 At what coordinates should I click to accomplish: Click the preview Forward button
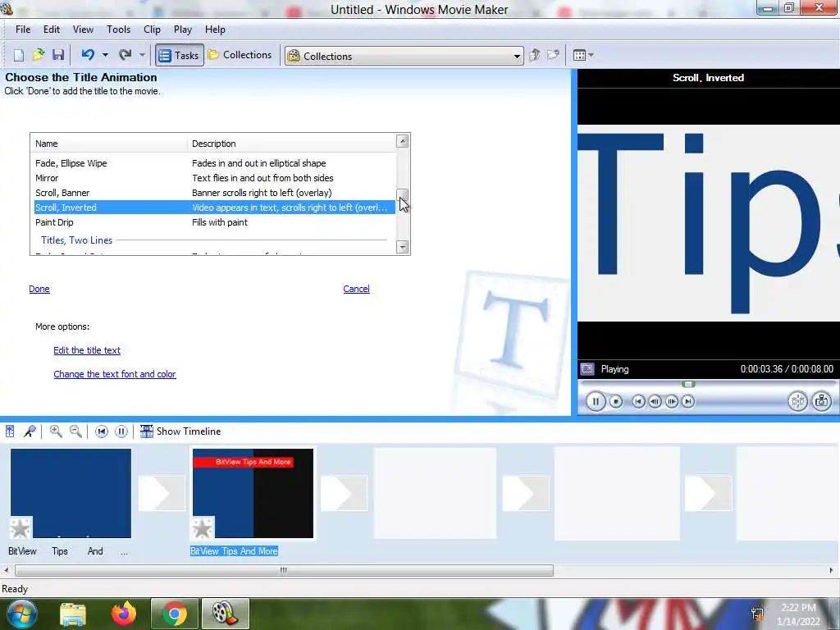click(688, 401)
